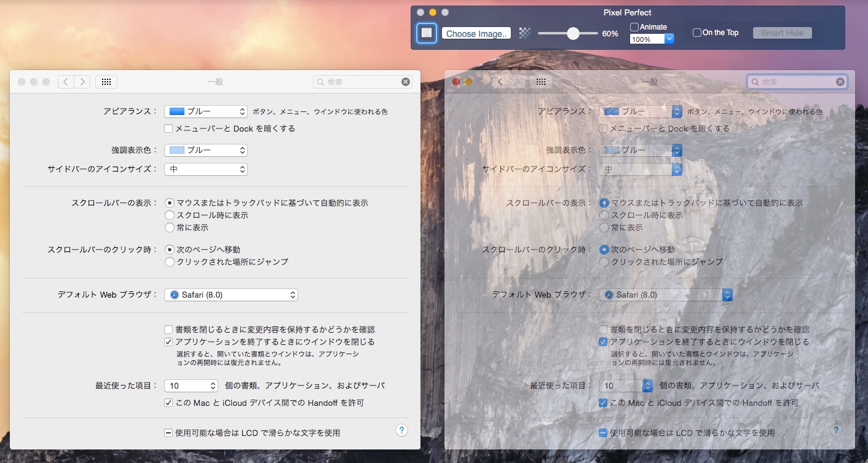The image size is (868, 463).
Task: Click the スクロールバーのクリック時 label in left window
Action: click(103, 250)
